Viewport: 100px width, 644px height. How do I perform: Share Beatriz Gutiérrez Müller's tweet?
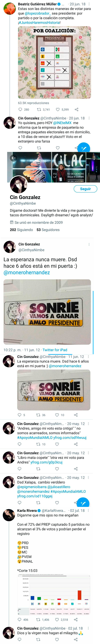[x=77, y=110]
